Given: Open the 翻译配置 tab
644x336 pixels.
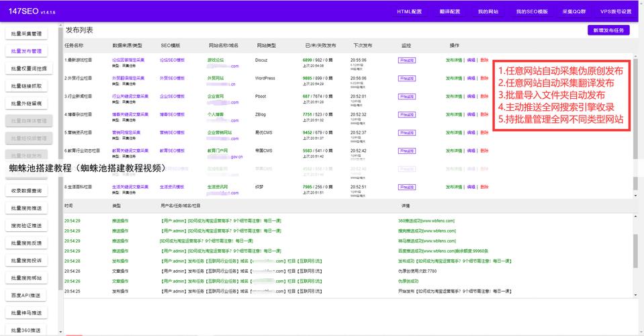Looking at the screenshot, I should [x=450, y=11].
